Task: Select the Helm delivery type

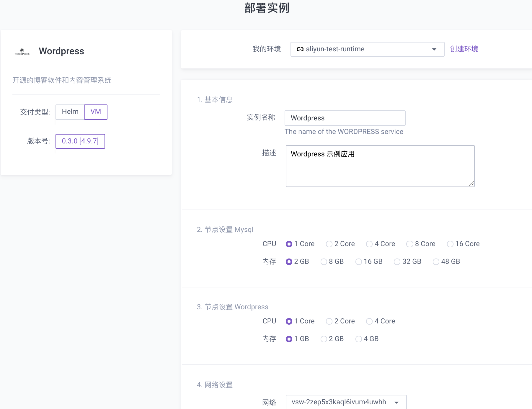Action: pos(70,112)
